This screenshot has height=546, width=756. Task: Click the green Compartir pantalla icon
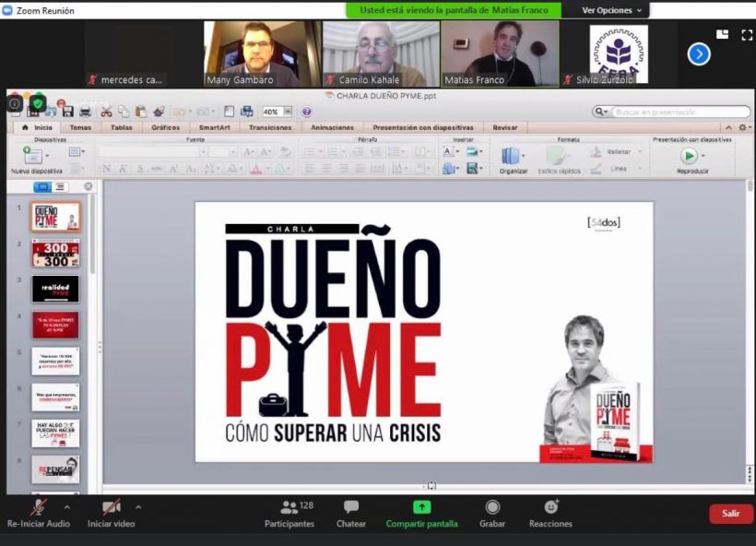coord(422,507)
